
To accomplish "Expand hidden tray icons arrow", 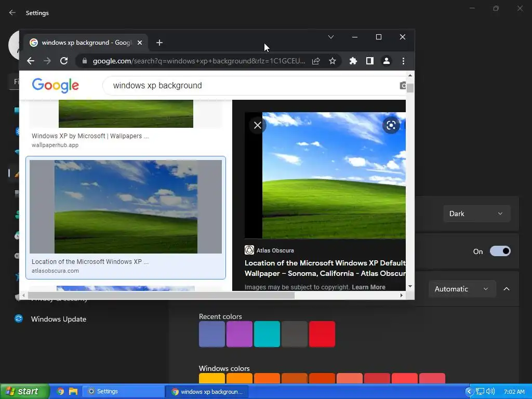I will pyautogui.click(x=469, y=392).
